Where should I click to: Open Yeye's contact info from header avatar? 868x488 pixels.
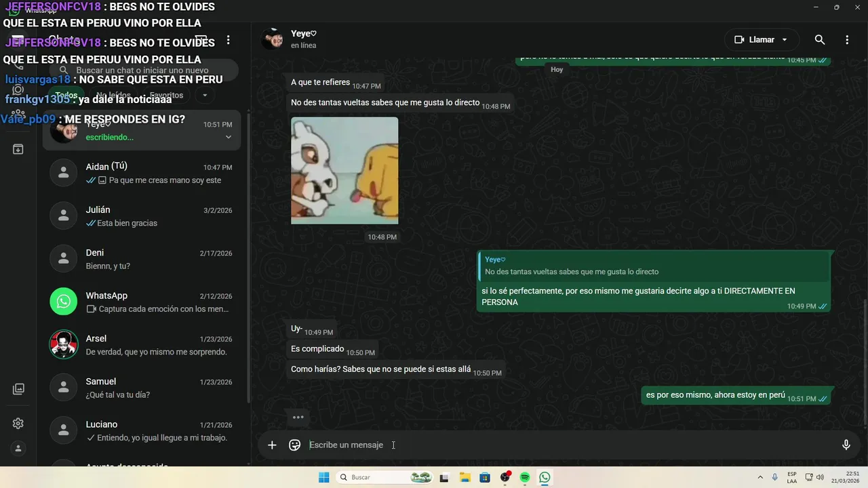pos(273,39)
